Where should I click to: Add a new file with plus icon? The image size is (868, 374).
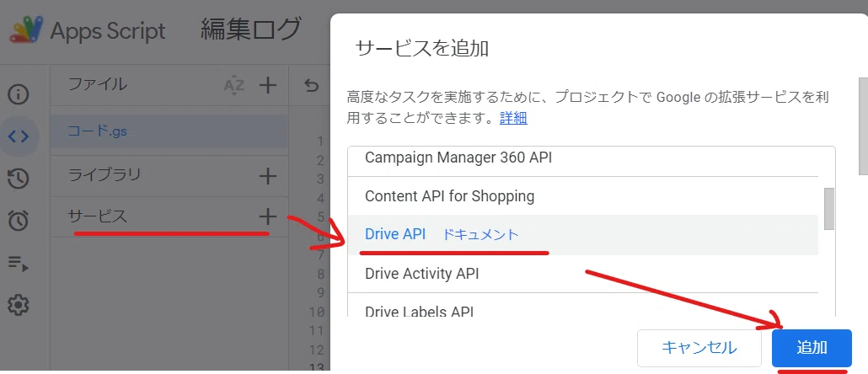click(x=268, y=85)
